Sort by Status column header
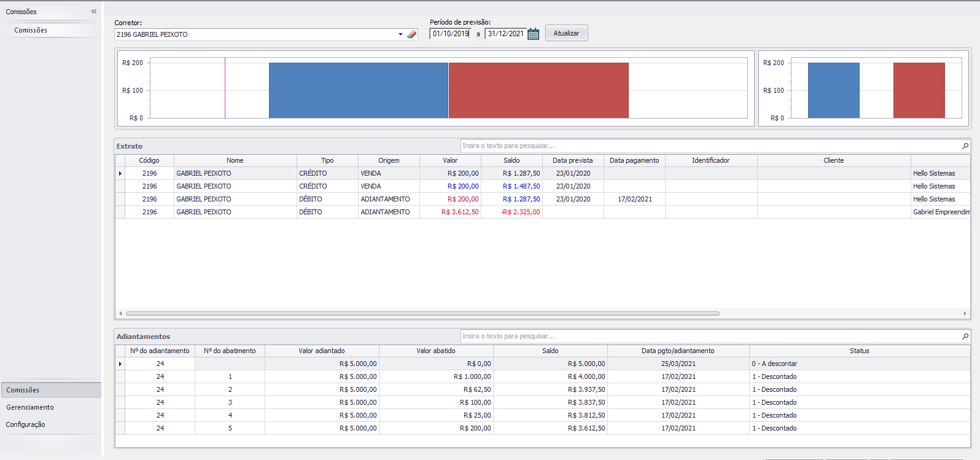Viewport: 980px width, 460px height. [860, 351]
